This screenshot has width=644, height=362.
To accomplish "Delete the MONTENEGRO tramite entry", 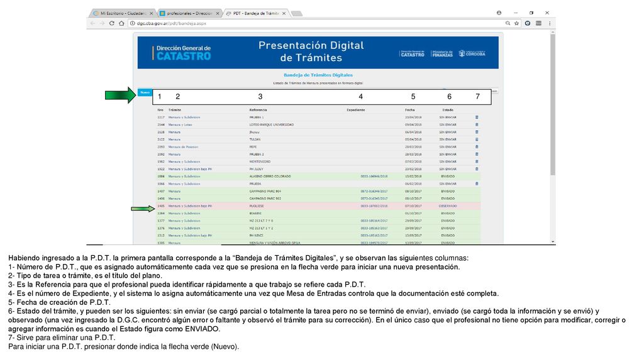I will pos(477,162).
